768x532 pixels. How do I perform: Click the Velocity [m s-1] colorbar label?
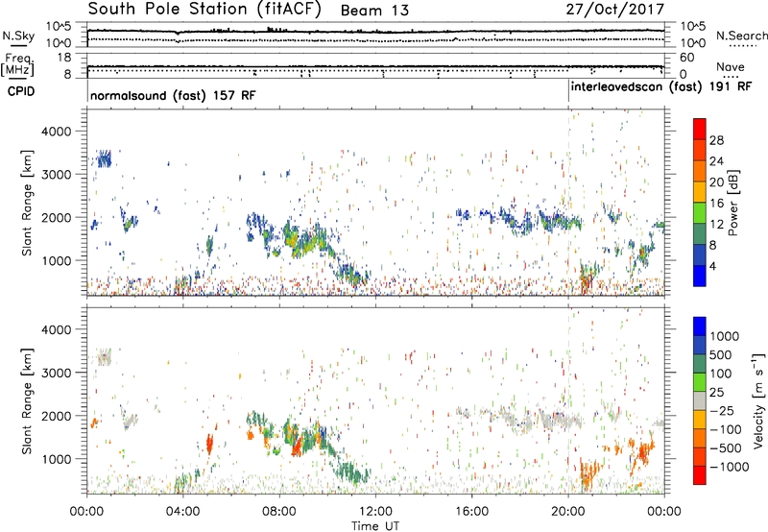[758, 400]
